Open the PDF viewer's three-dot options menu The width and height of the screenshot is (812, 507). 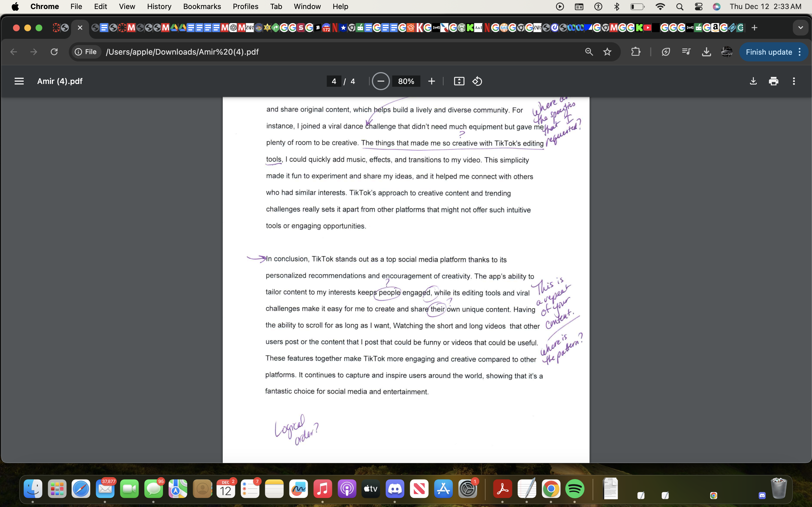794,81
